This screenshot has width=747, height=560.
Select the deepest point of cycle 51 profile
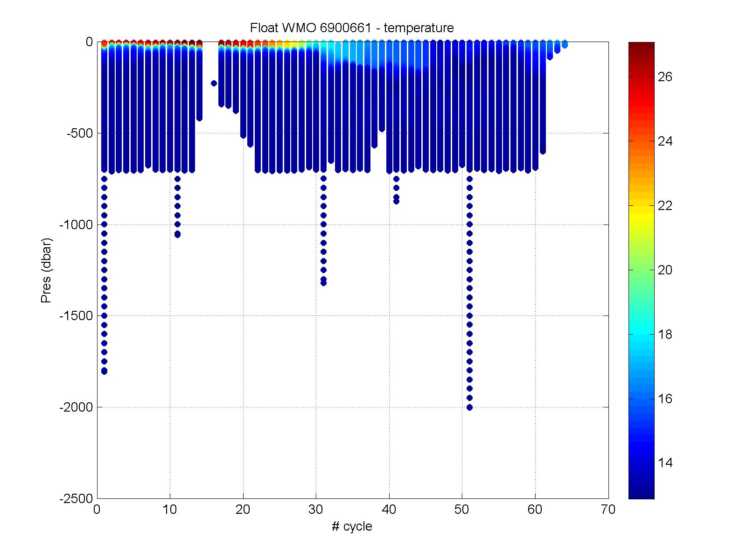click(469, 407)
